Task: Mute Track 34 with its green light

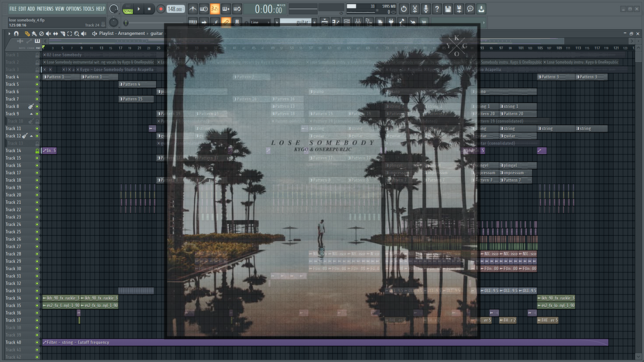Action: [37, 298]
